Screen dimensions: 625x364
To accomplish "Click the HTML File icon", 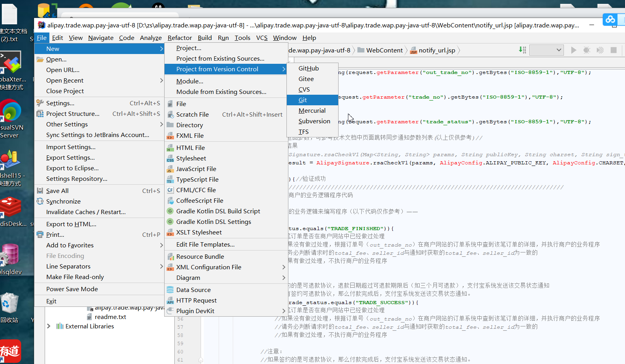I will (x=170, y=148).
